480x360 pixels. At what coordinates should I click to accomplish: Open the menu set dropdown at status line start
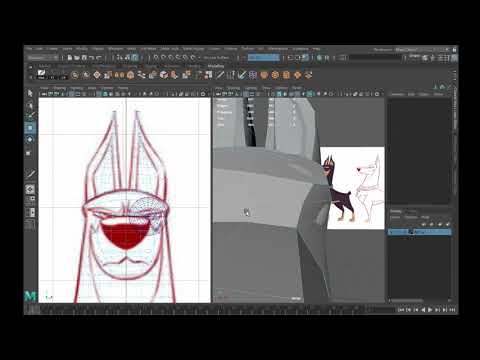[x=42, y=58]
